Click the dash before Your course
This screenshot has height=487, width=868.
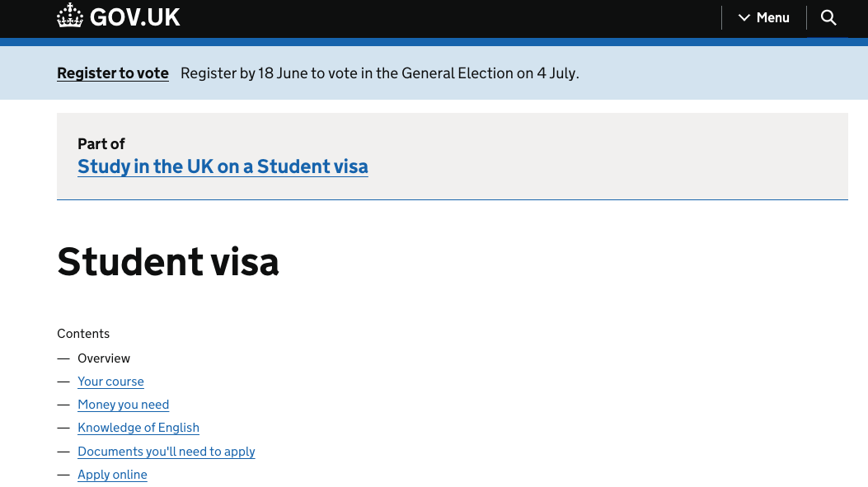[63, 382]
